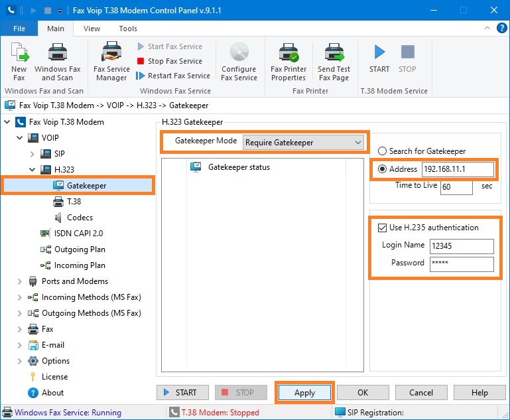Collapse the ribbon with the chevron
This screenshot has width=510, height=420.
(487, 28)
